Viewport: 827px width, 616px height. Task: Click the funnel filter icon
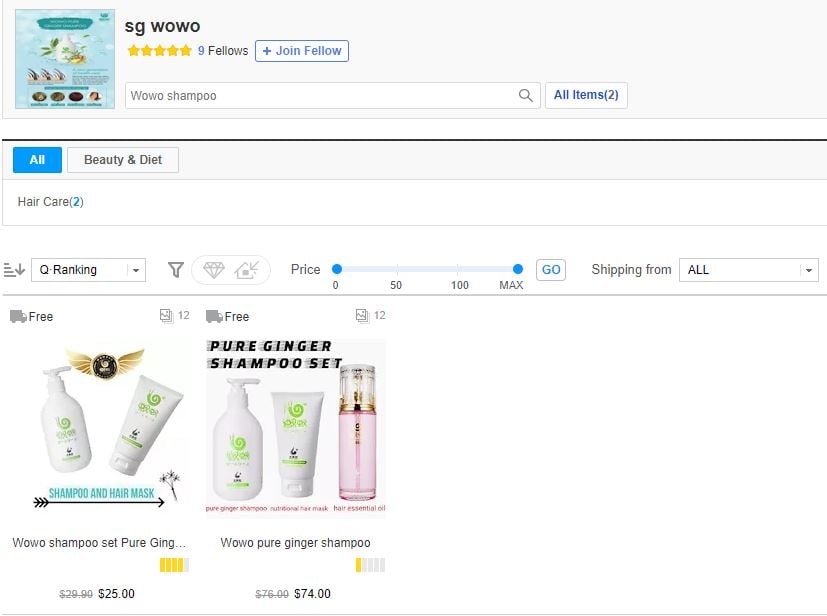tap(176, 270)
